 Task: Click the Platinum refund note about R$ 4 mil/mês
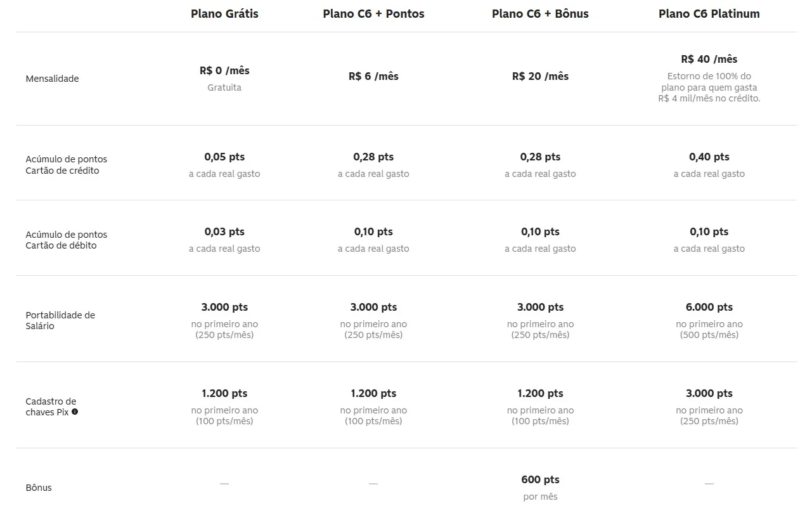coord(709,88)
